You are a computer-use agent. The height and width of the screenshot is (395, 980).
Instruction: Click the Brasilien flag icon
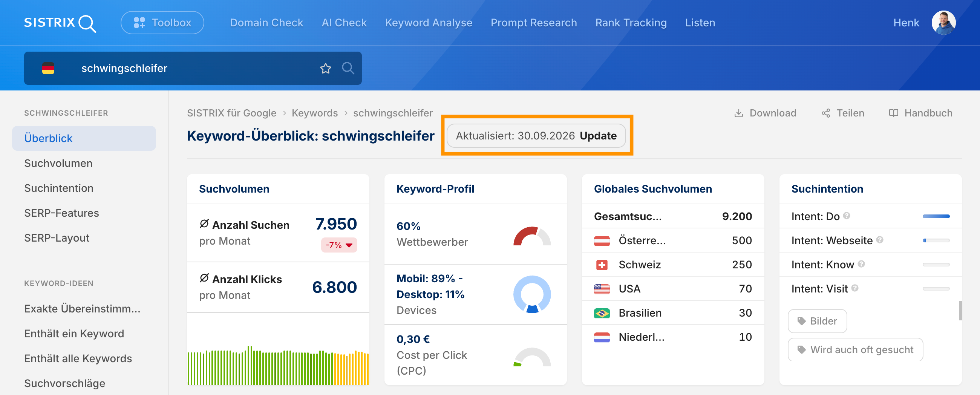click(602, 313)
